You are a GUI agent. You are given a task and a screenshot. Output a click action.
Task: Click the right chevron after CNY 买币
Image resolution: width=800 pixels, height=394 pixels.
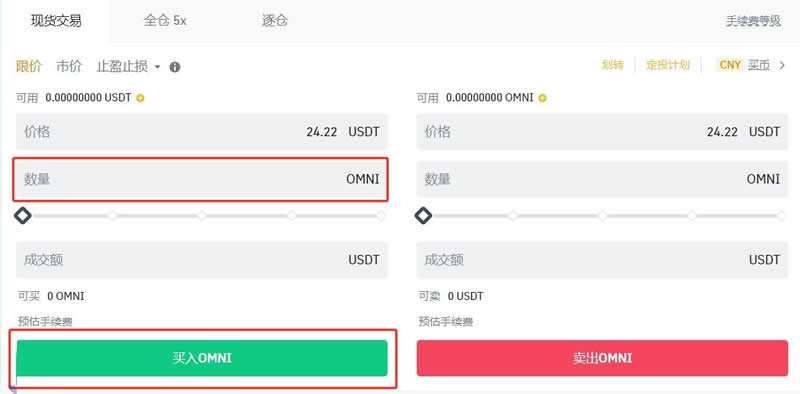(x=782, y=65)
